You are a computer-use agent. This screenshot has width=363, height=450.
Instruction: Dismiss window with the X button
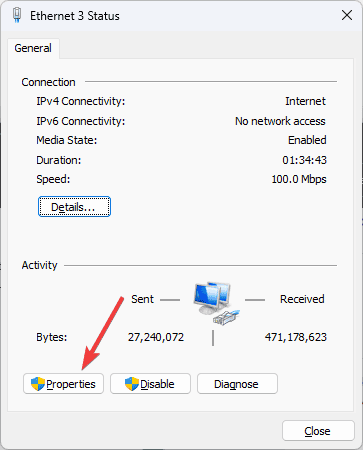pos(347,15)
